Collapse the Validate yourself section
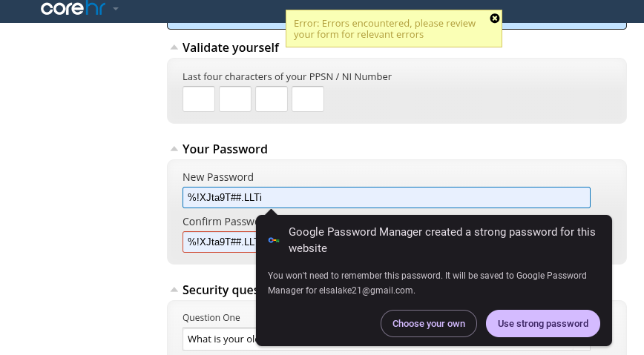The image size is (644, 355). pyautogui.click(x=174, y=47)
